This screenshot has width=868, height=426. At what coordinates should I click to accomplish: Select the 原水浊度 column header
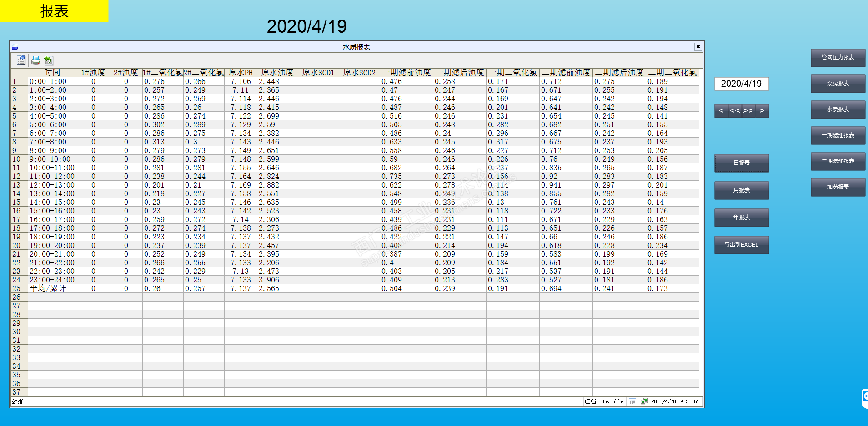coord(277,73)
